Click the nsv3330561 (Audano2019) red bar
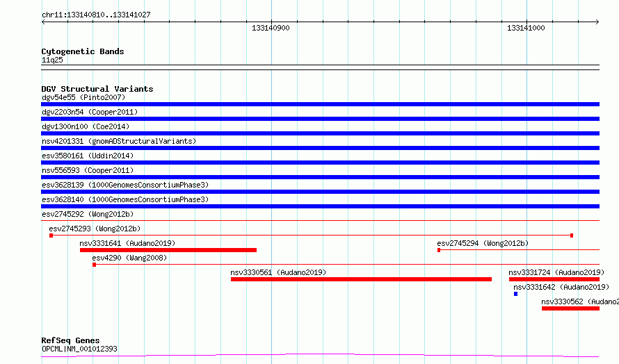Viewport: 619px width, 364px height. (361, 279)
